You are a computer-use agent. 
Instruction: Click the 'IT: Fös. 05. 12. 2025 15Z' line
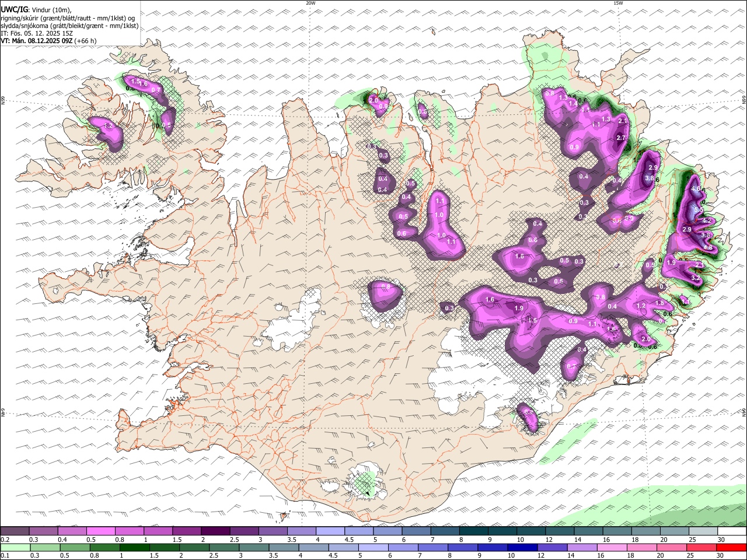click(x=36, y=33)
